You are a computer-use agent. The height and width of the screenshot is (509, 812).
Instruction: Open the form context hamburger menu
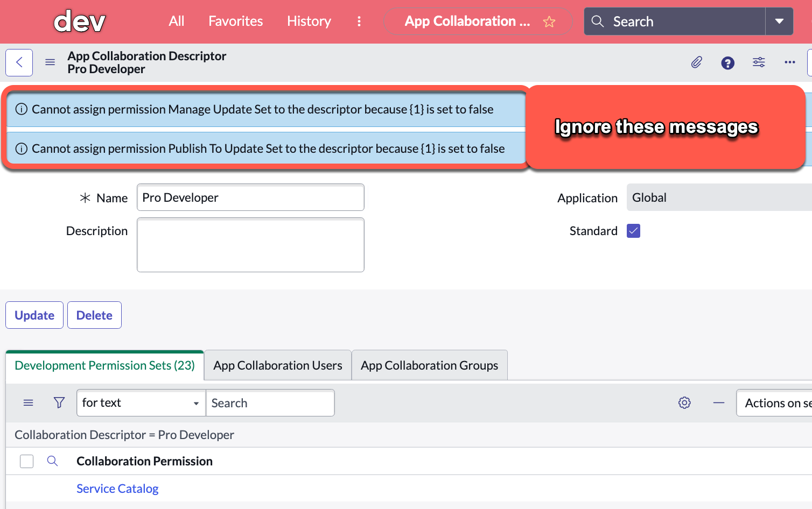point(50,62)
